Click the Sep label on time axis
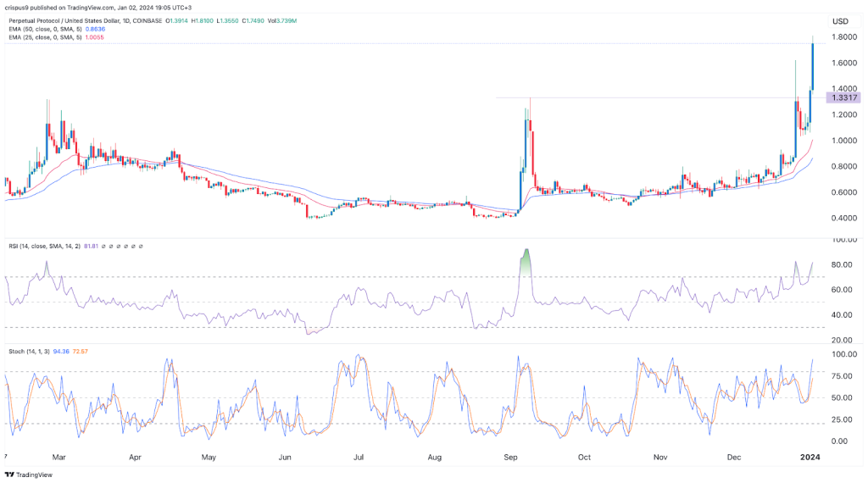This screenshot has width=868, height=483. click(x=510, y=458)
